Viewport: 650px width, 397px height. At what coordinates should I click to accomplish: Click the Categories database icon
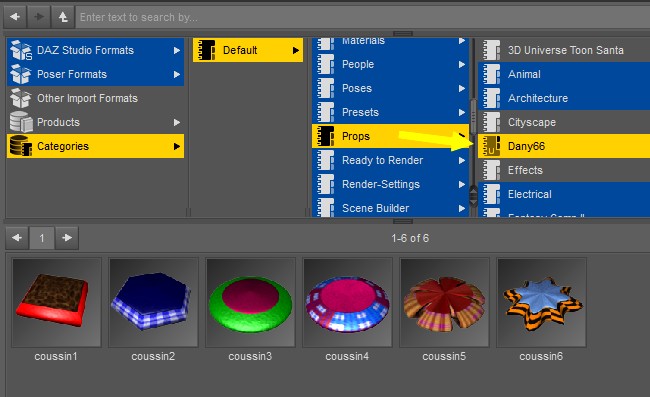21,146
